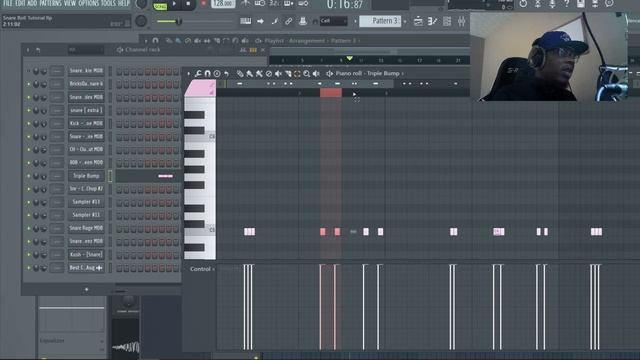The height and width of the screenshot is (360, 640).
Task: Open the OPTIONS menu
Action: (89, 3)
